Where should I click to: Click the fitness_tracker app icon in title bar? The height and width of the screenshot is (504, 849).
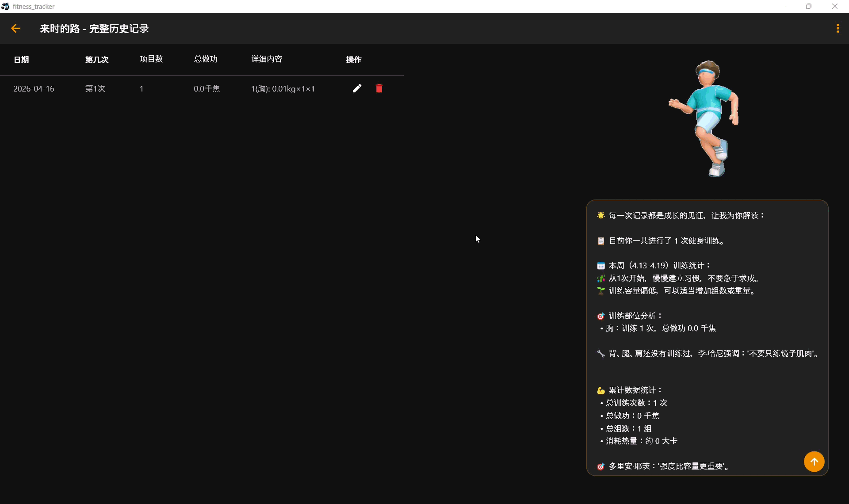[x=5, y=6]
